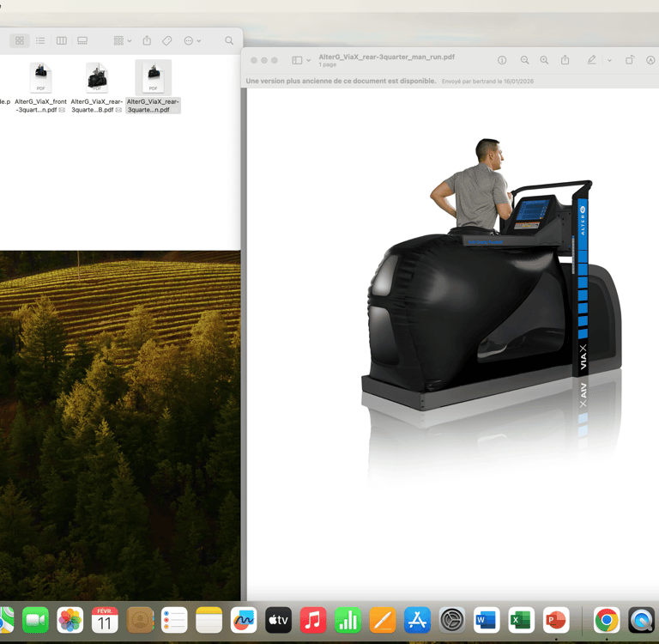Viewport: 659px width, 644px height.
Task: Open FaceTime from the Dock
Action: [35, 620]
